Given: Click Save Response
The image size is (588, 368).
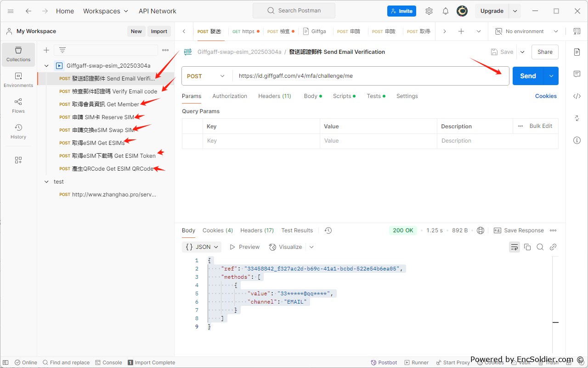Looking at the screenshot, I should (x=519, y=230).
